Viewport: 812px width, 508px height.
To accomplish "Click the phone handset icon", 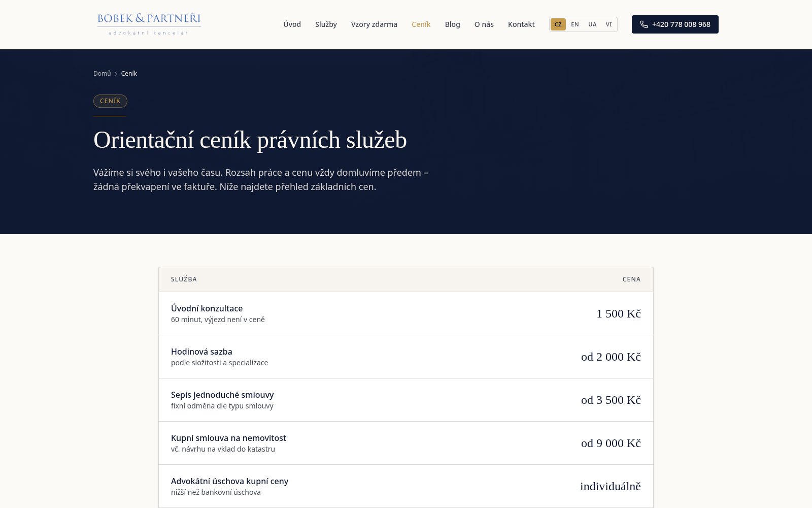I will (644, 24).
